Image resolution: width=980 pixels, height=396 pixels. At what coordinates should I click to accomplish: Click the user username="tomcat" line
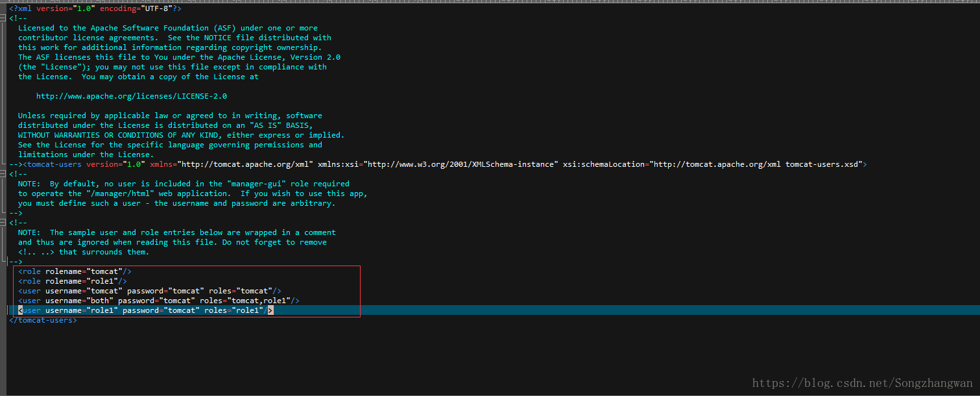(x=150, y=291)
